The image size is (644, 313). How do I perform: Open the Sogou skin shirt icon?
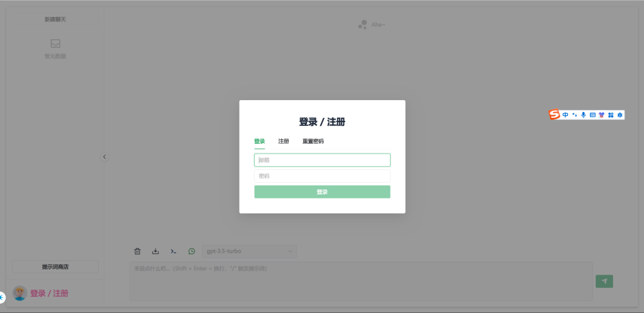601,115
